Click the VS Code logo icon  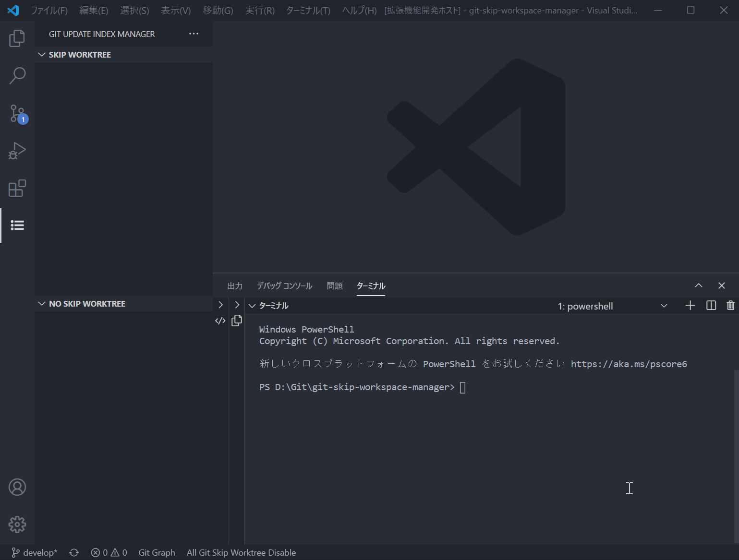click(13, 10)
